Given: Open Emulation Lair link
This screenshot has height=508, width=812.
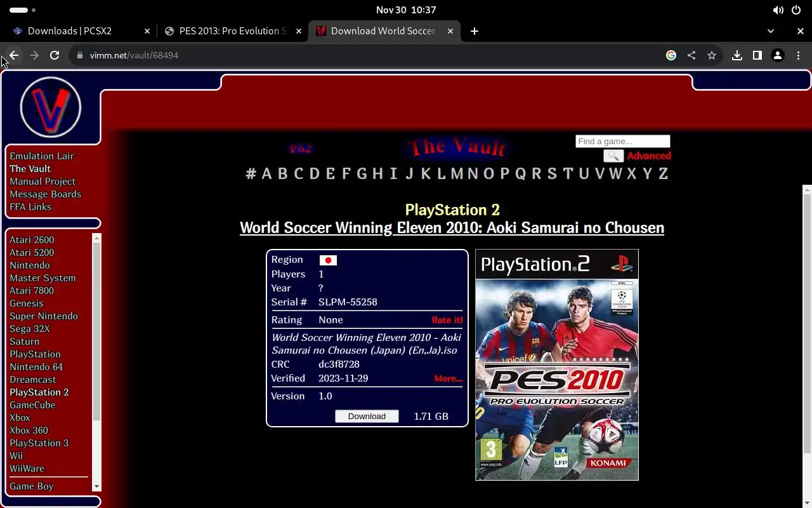Looking at the screenshot, I should [x=42, y=156].
